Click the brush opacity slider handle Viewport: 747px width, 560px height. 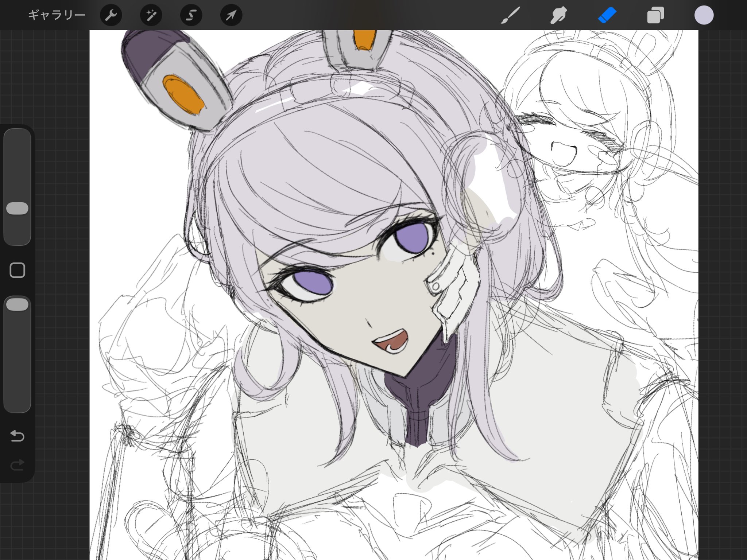17,305
